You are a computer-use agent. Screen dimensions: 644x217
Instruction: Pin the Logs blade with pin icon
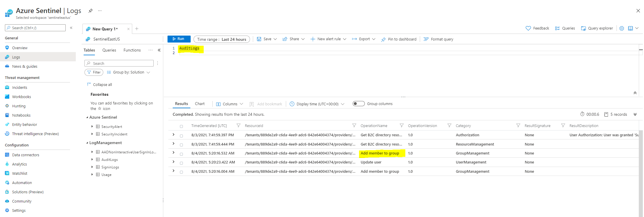point(91,11)
